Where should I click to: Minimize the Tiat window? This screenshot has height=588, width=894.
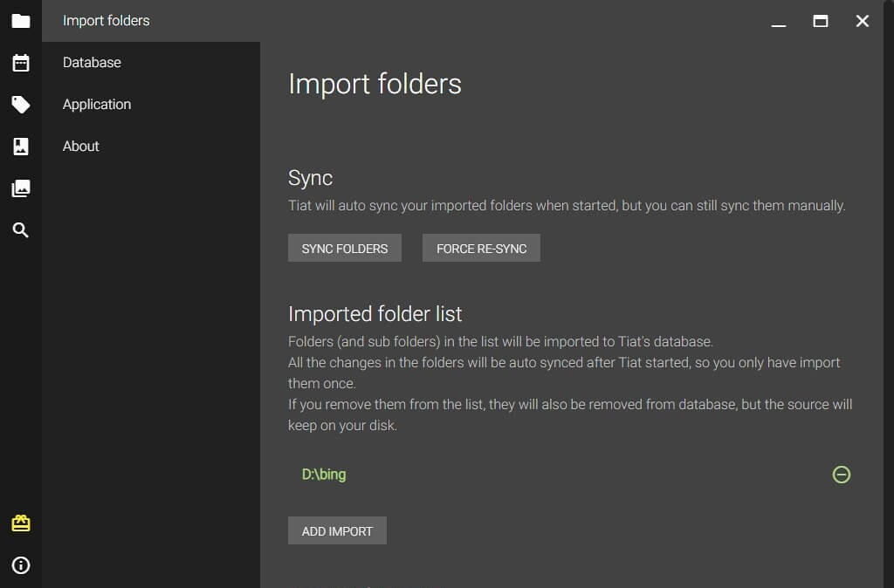tap(779, 21)
